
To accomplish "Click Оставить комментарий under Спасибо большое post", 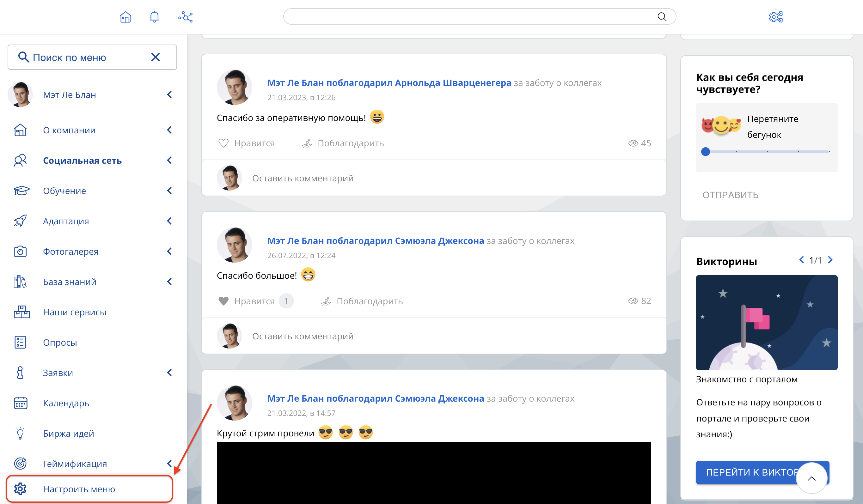I will (x=303, y=336).
